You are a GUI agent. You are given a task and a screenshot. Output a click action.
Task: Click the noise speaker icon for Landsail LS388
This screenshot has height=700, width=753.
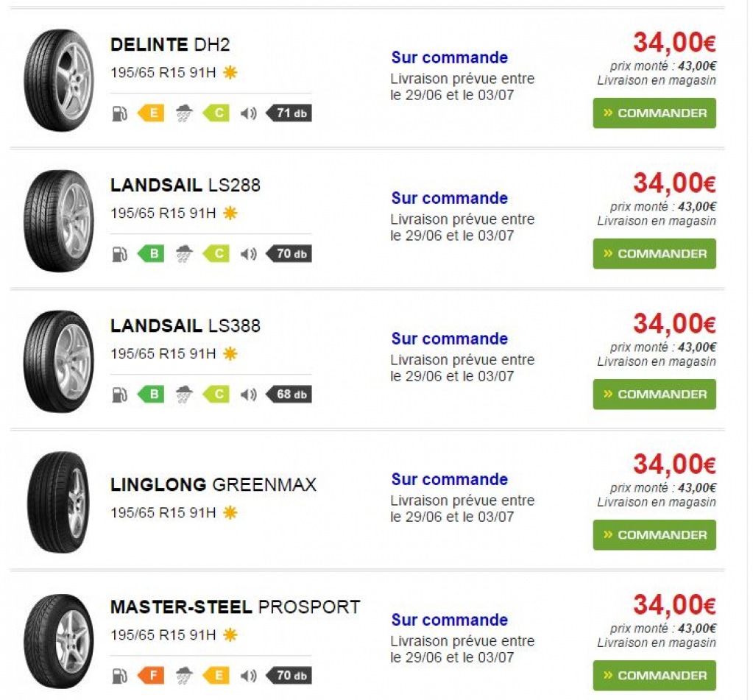click(x=249, y=395)
